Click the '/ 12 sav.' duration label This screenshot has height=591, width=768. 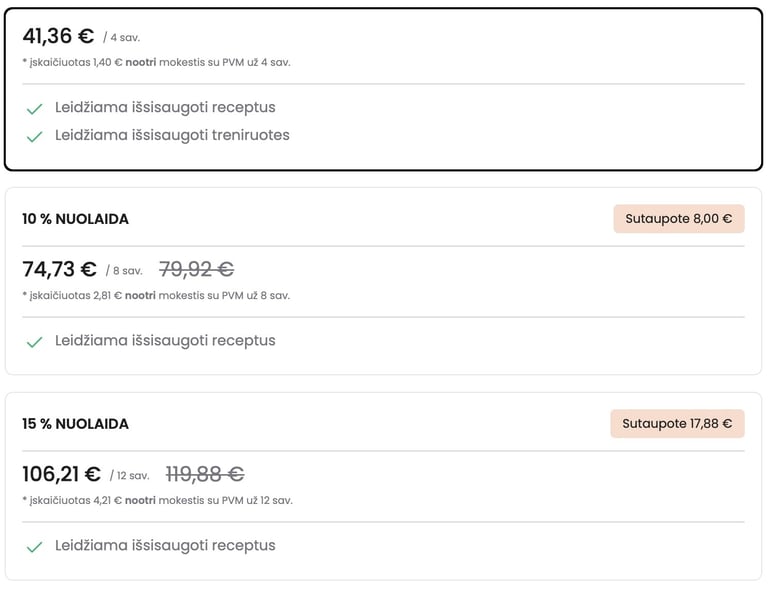129,476
